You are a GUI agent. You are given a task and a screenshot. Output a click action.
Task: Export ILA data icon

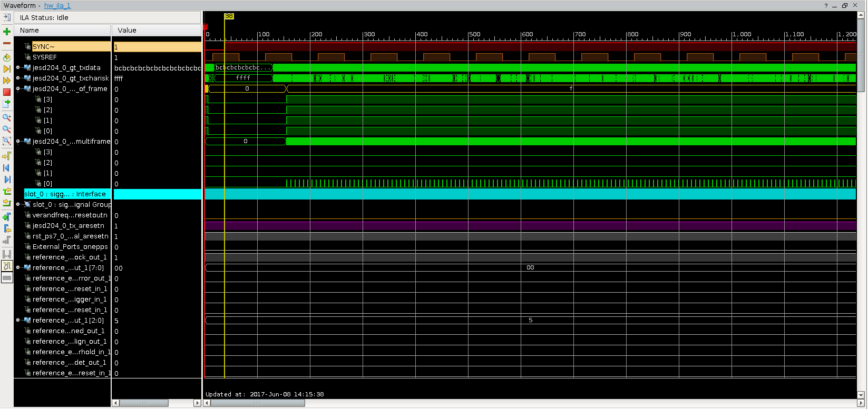7,104
